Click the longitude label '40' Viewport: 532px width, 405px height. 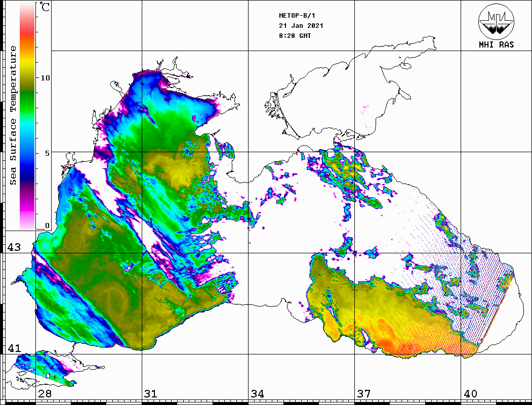click(470, 393)
